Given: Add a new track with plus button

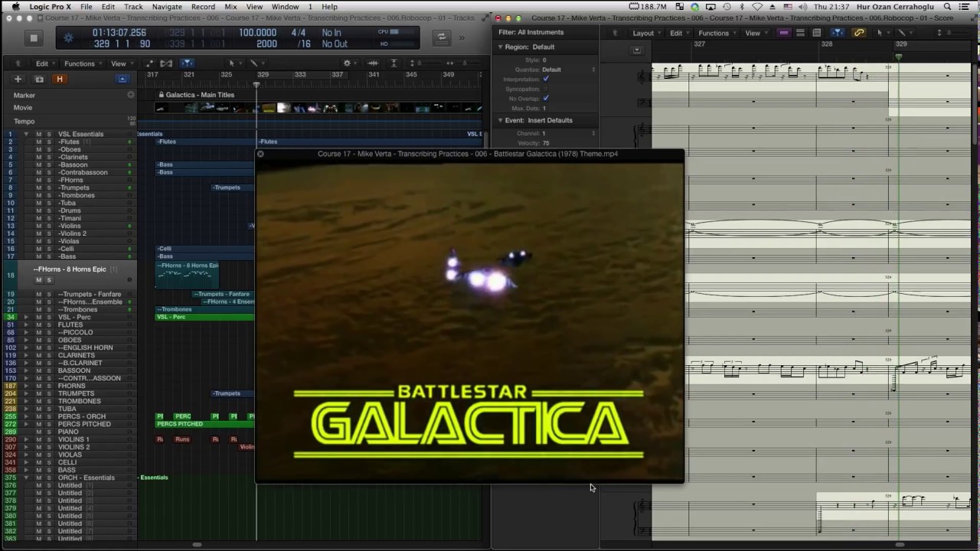Looking at the screenshot, I should (x=18, y=79).
